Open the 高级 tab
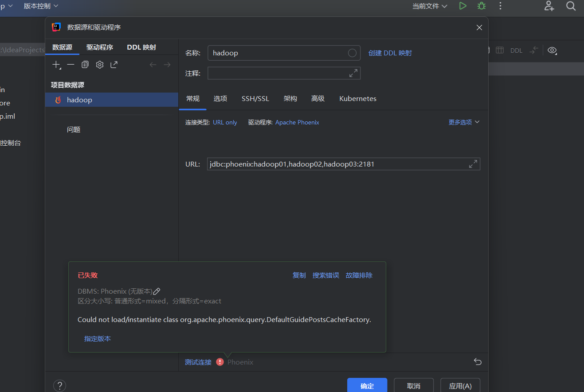The width and height of the screenshot is (584, 392). [318, 99]
